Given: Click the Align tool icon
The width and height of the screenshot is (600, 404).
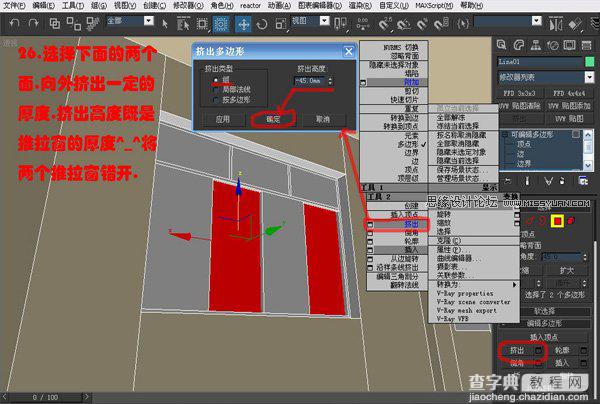Looking at the screenshot, I should (x=574, y=25).
